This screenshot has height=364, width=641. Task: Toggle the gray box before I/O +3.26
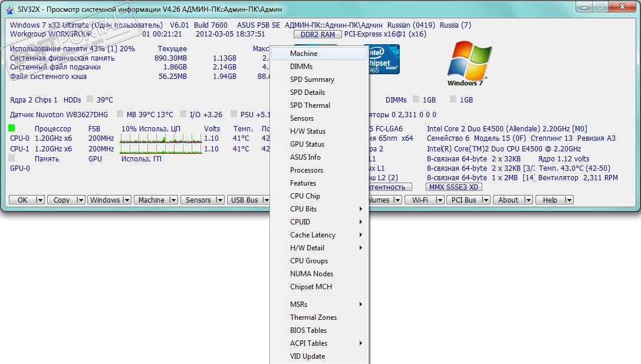pyautogui.click(x=183, y=114)
